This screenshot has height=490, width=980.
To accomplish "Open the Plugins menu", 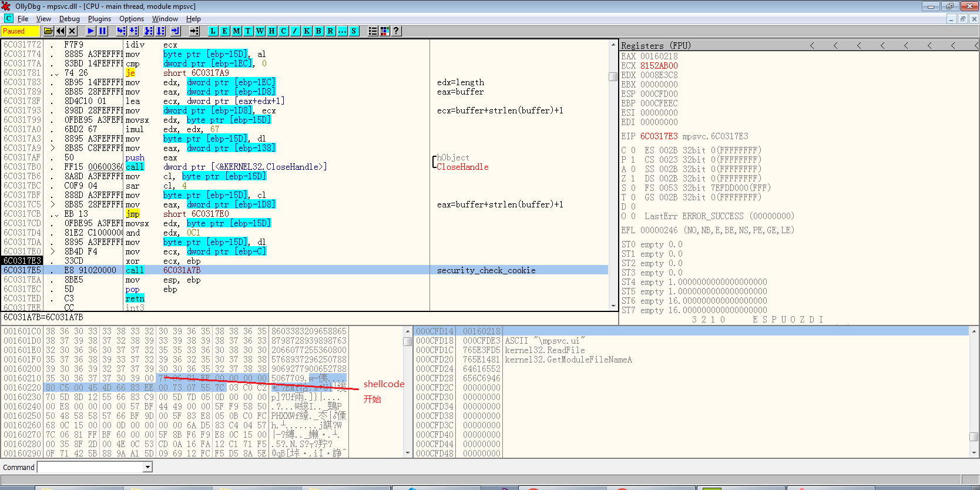I will 99,19.
